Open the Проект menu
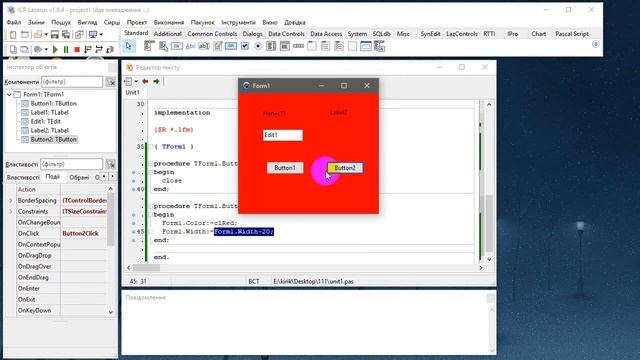The height and width of the screenshot is (360, 640). [137, 22]
